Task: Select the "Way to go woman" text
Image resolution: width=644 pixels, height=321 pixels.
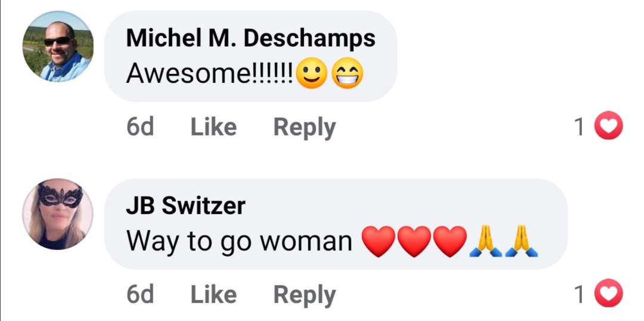Action: tap(239, 242)
